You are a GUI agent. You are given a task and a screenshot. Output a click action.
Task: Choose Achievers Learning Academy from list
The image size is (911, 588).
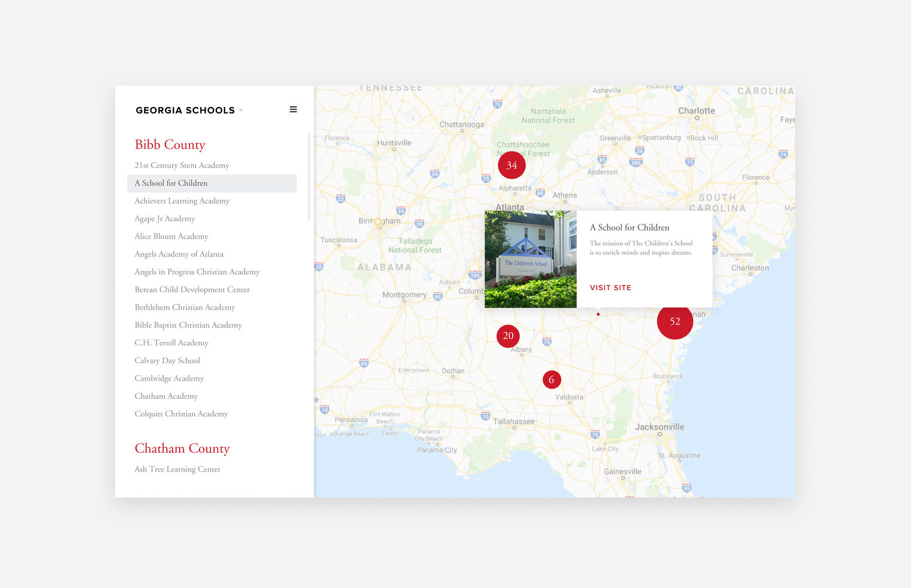point(182,201)
